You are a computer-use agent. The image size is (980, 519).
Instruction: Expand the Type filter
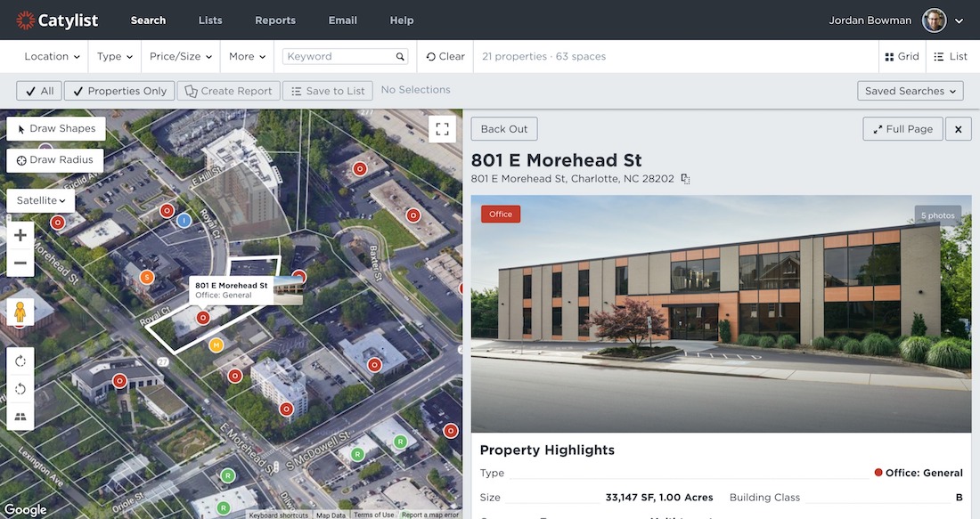pyautogui.click(x=115, y=57)
